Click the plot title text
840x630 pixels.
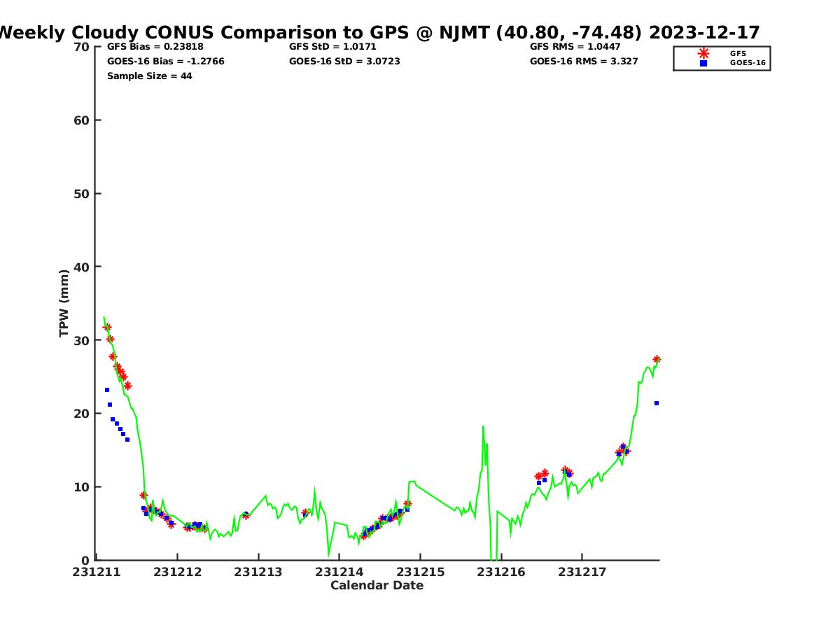tap(378, 32)
